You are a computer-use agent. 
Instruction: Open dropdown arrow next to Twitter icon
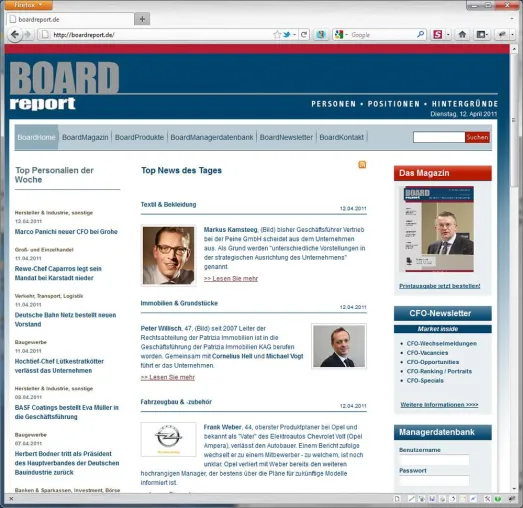point(295,35)
